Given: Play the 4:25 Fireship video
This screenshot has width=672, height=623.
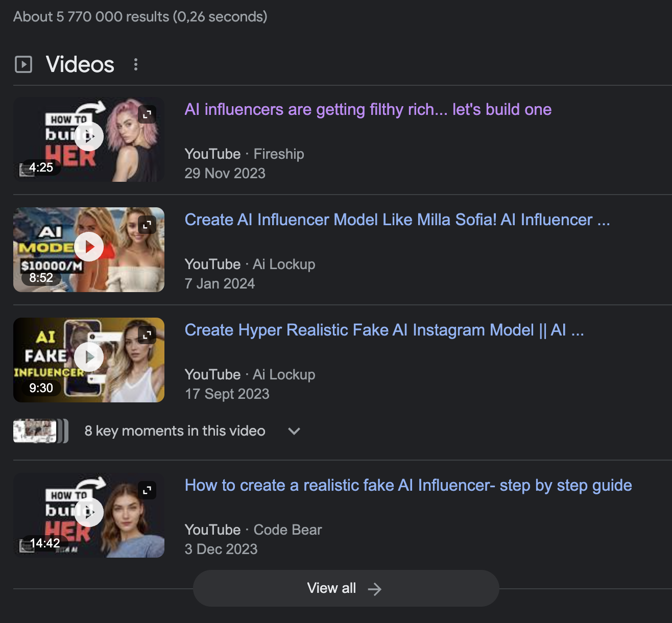Looking at the screenshot, I should coord(89,136).
